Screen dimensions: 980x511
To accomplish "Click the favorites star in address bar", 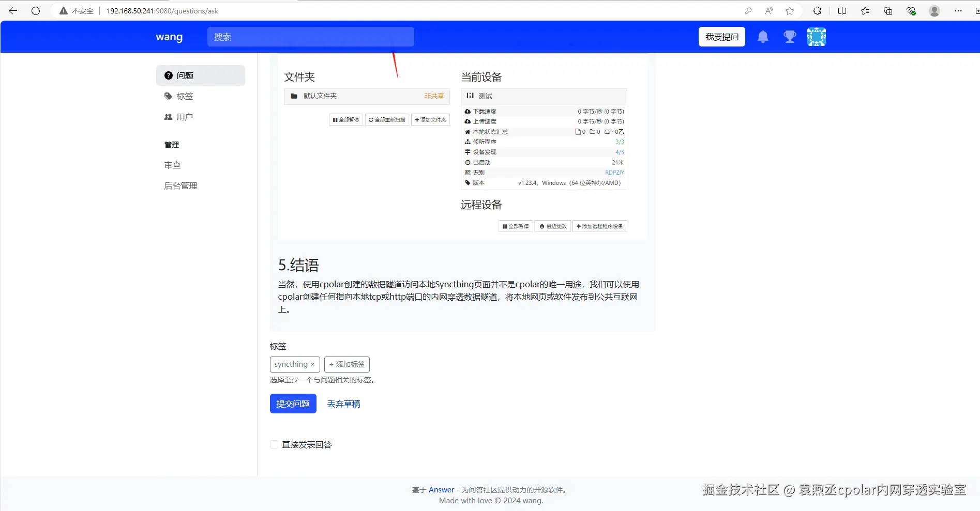I will point(789,10).
